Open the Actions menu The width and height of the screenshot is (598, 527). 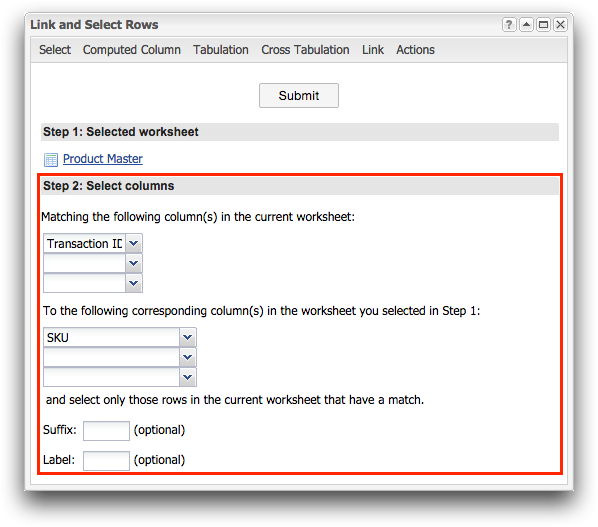coord(415,50)
